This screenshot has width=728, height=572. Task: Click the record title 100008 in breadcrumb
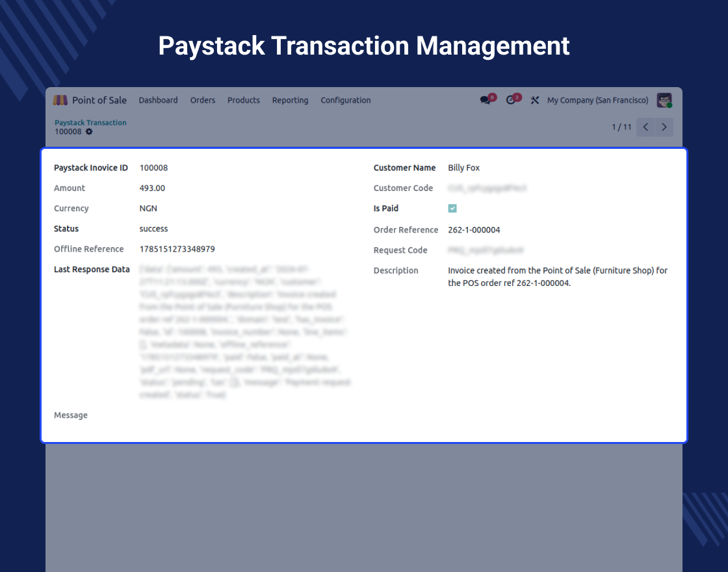tap(68, 131)
